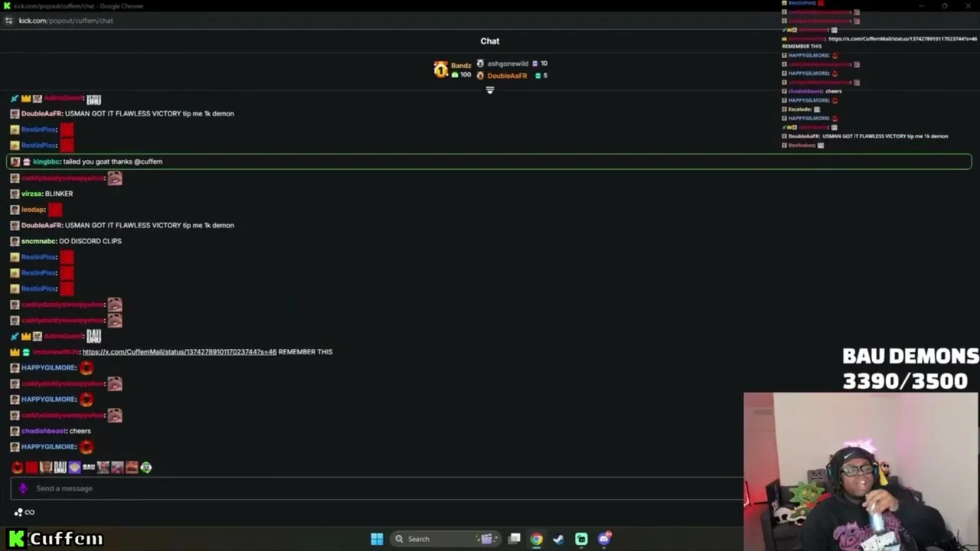The image size is (980, 551).
Task: Open site info icon in Chrome address bar
Action: tap(8, 21)
